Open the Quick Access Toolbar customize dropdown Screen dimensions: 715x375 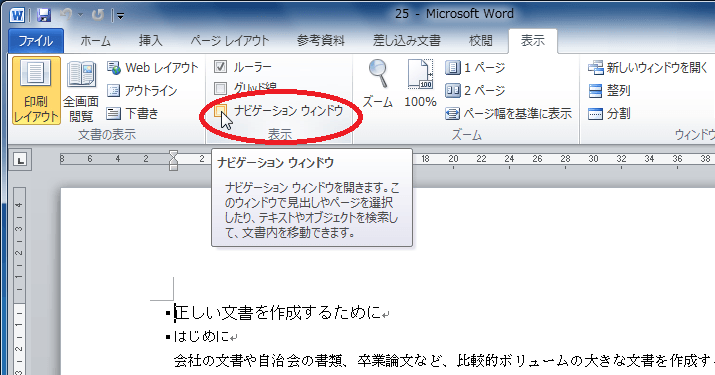click(x=120, y=16)
